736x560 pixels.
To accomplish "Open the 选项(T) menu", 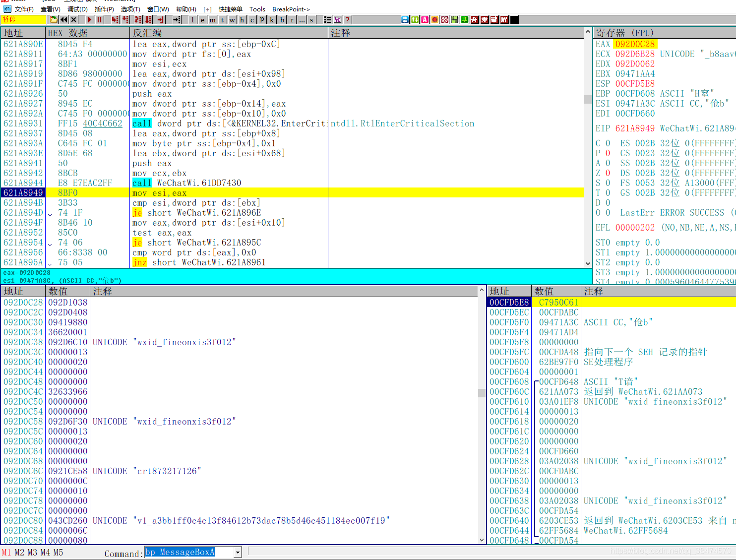I will (130, 9).
